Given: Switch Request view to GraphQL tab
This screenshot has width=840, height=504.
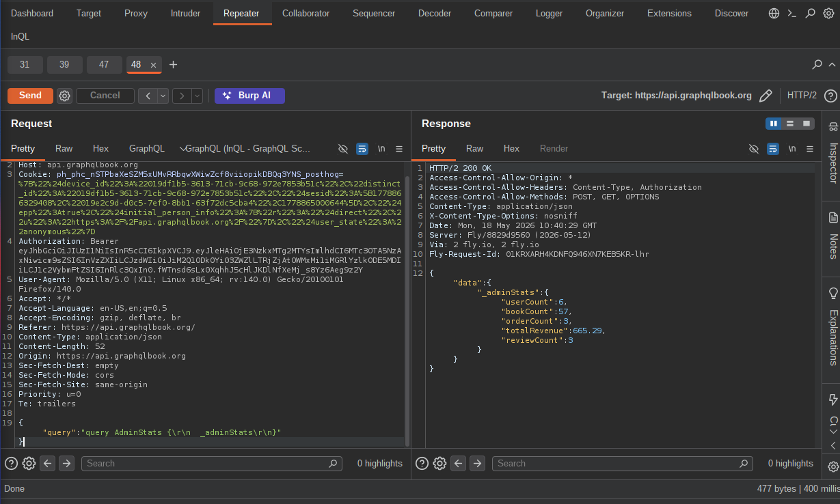Looking at the screenshot, I should (146, 148).
